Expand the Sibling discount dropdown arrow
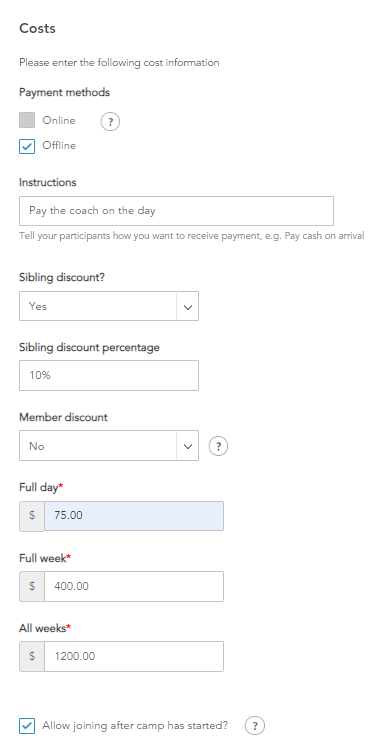 point(187,306)
